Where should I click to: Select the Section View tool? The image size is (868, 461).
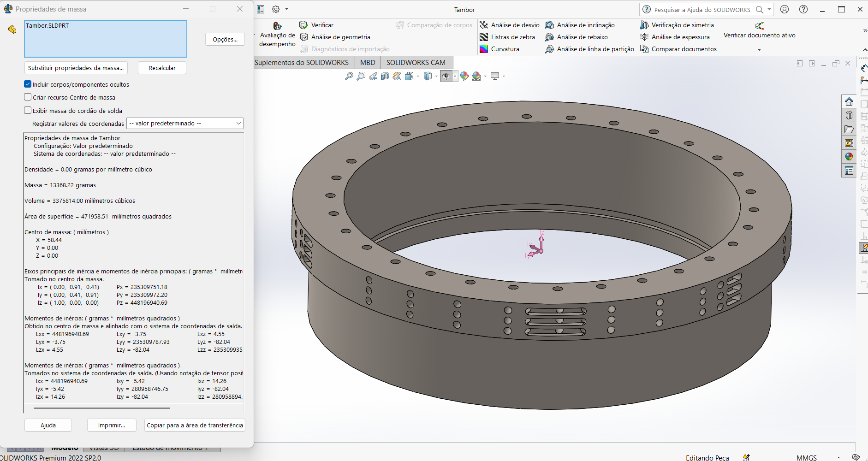click(385, 76)
